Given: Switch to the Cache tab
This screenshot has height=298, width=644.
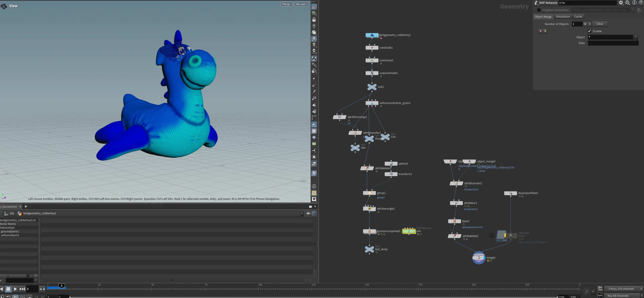Looking at the screenshot, I should click(578, 17).
